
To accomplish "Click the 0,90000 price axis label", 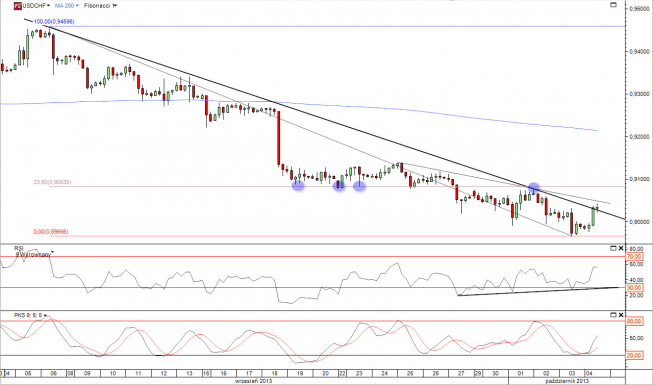I will pyautogui.click(x=639, y=222).
